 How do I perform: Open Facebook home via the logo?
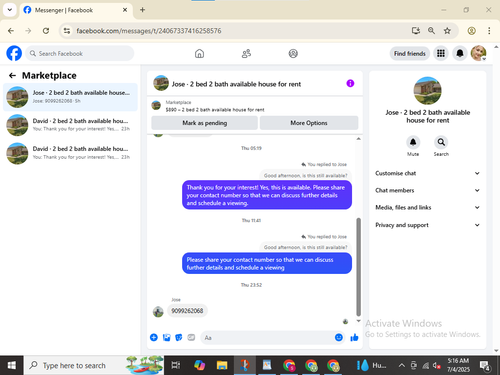tap(14, 53)
